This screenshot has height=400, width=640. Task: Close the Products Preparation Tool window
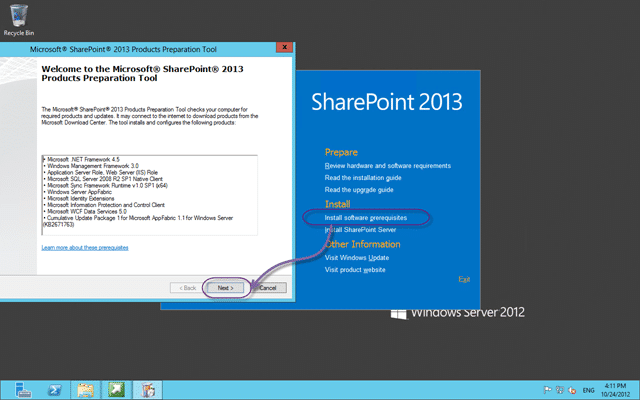point(284,47)
